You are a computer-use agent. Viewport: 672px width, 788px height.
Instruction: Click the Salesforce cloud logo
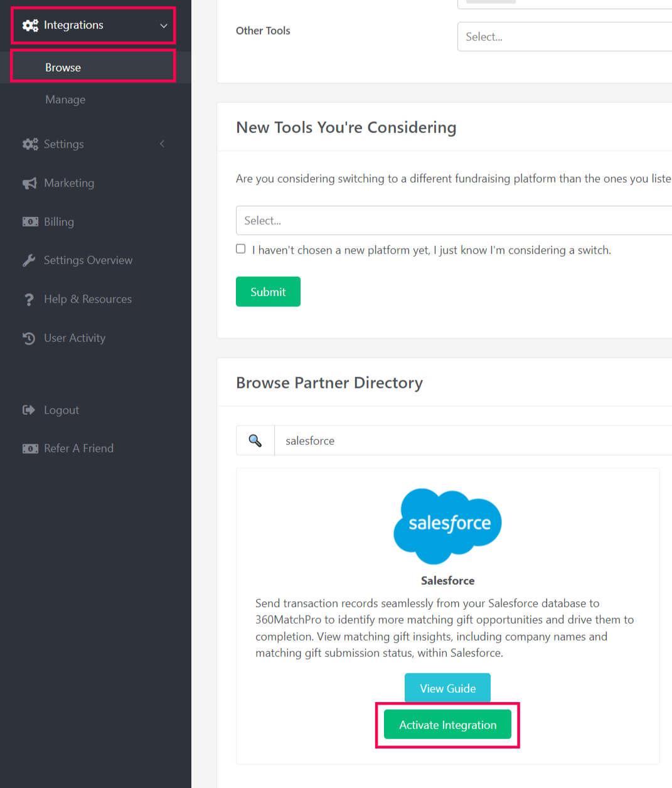pyautogui.click(x=447, y=526)
